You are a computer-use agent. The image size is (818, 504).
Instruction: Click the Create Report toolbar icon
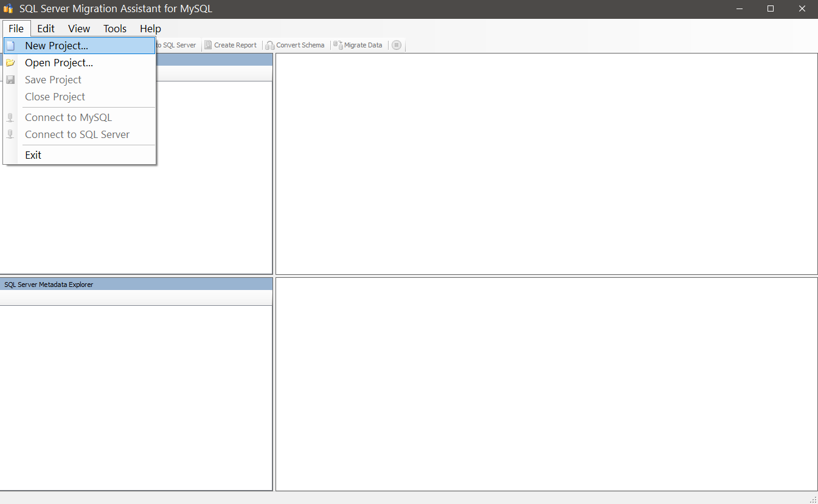(207, 44)
